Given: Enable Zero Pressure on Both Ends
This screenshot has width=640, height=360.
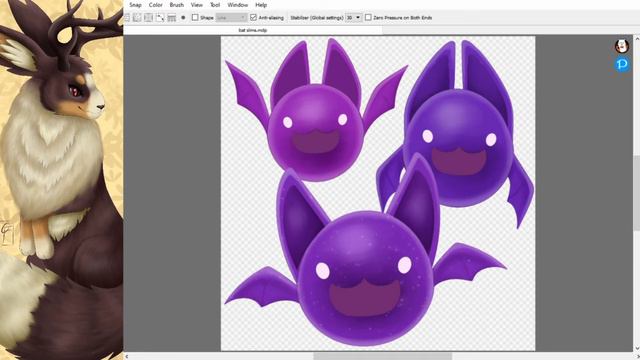Looking at the screenshot, I should (368, 18).
